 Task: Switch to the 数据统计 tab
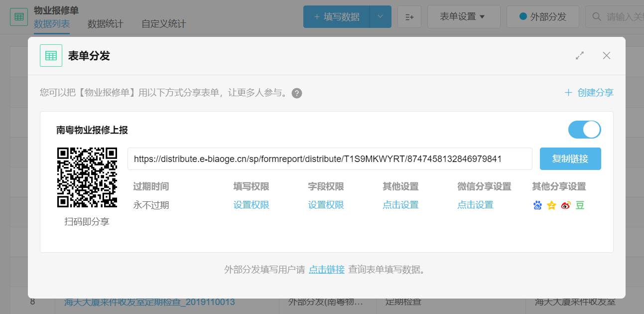click(106, 24)
